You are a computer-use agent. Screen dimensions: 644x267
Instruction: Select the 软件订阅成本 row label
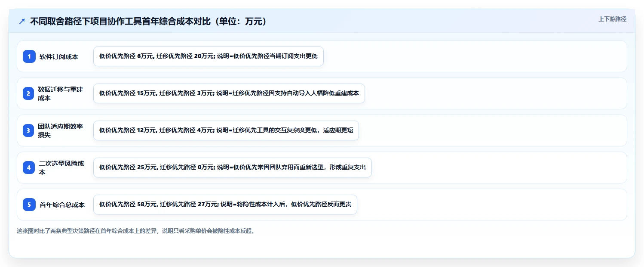(x=59, y=56)
